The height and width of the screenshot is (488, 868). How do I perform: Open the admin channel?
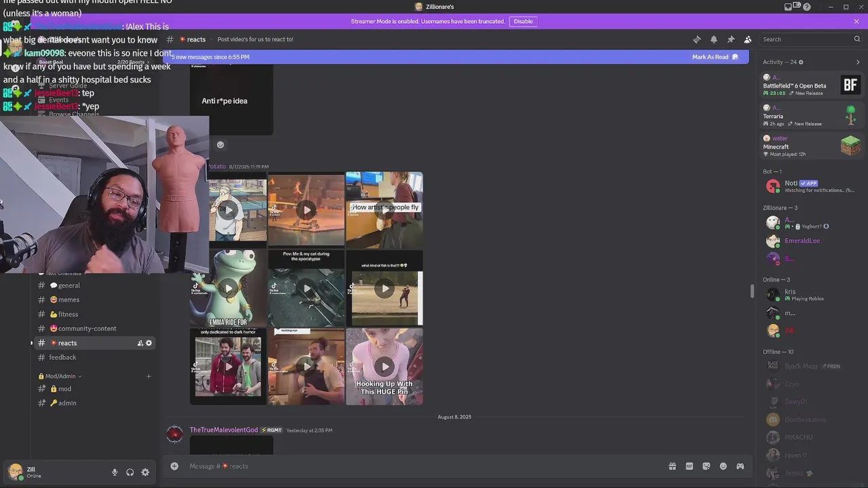(95, 403)
